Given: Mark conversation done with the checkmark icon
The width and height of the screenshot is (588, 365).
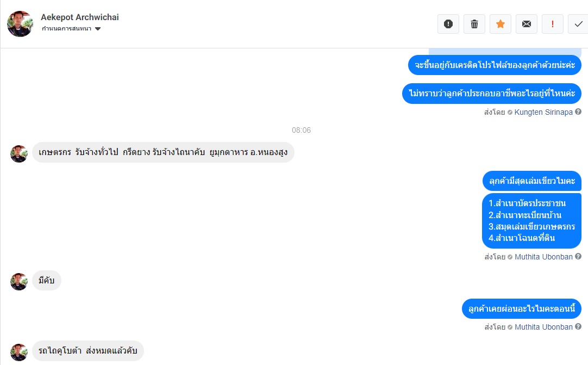Looking at the screenshot, I should coord(578,24).
